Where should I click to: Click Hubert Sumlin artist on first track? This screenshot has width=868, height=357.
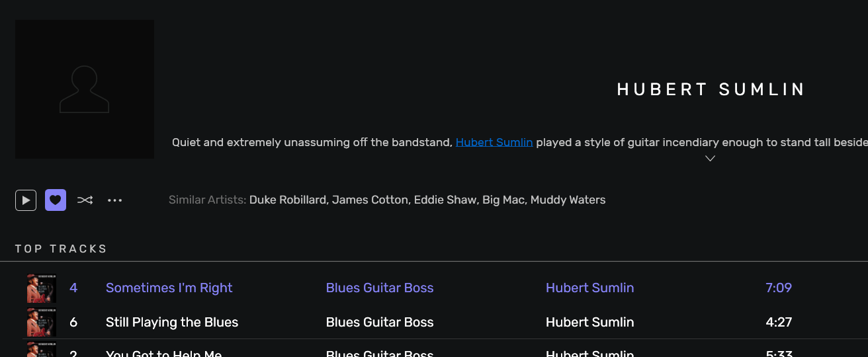coord(589,288)
